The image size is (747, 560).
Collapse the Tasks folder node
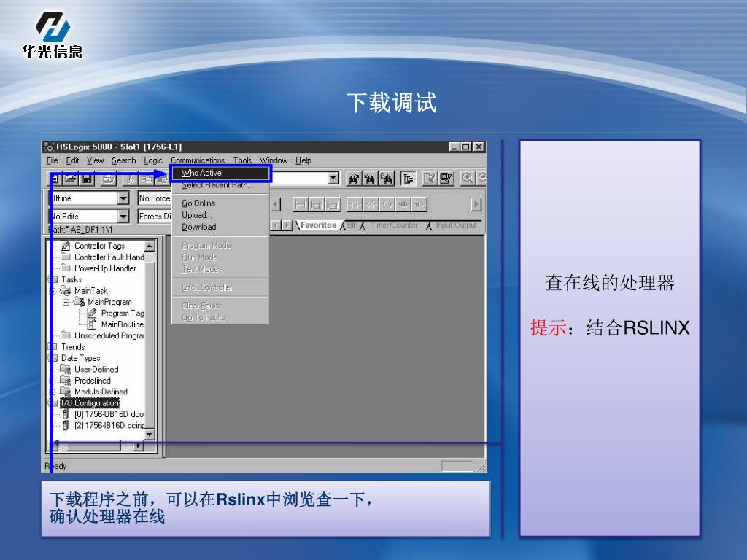coord(53,279)
